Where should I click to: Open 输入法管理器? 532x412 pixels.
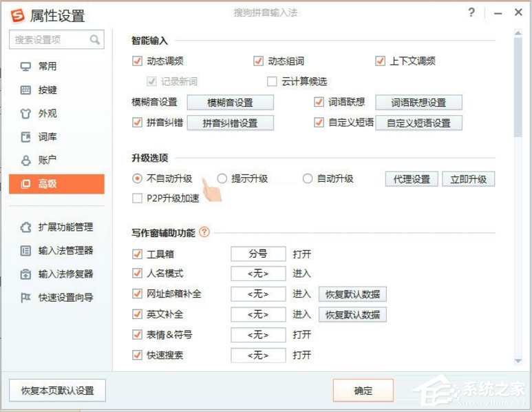[x=56, y=251]
